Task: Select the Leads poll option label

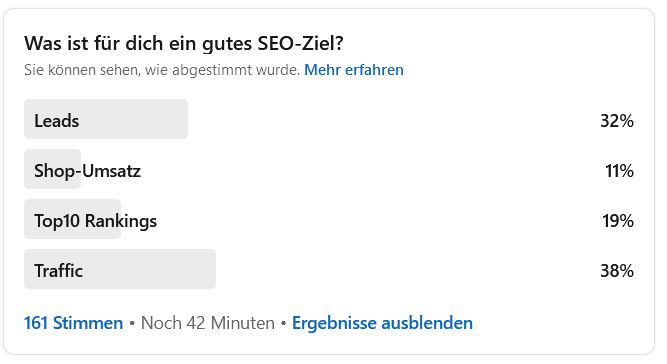Action: click(x=57, y=121)
